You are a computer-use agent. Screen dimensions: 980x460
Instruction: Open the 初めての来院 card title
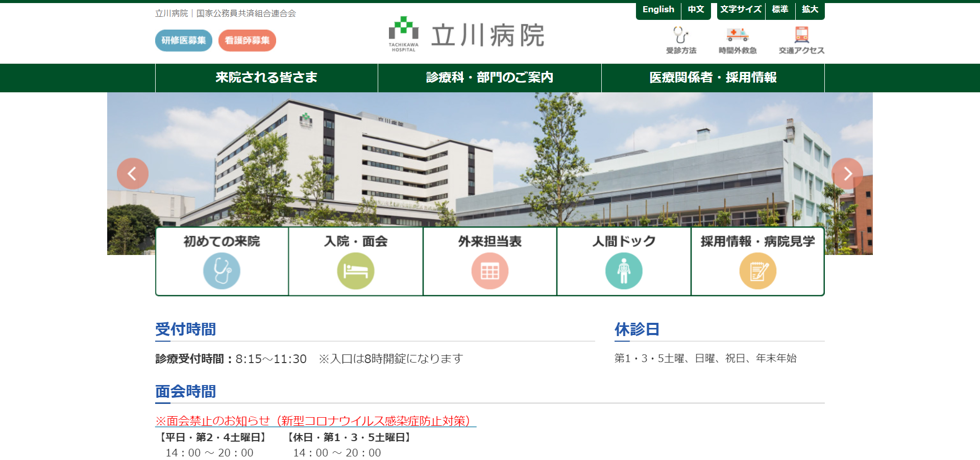click(x=222, y=241)
